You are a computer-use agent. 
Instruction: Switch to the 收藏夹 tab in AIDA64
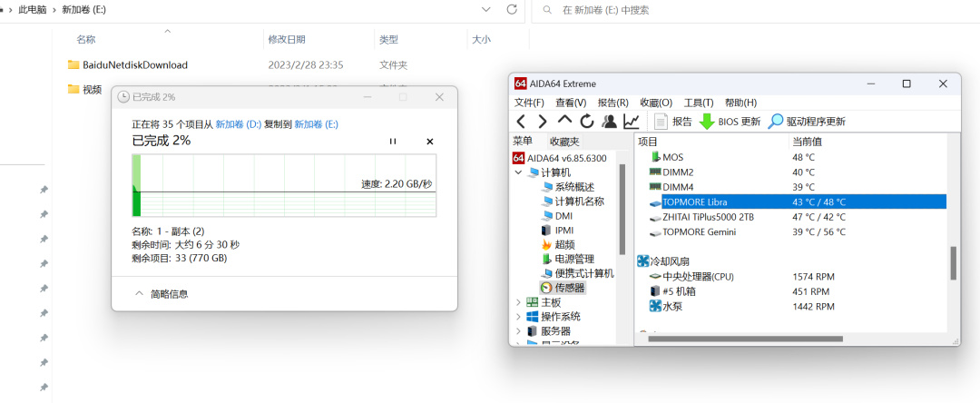pos(564,142)
